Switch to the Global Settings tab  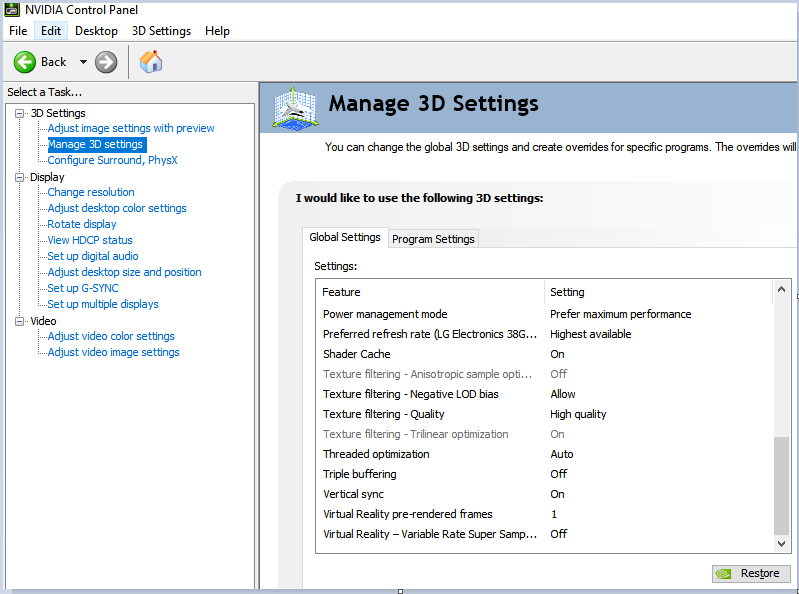345,237
